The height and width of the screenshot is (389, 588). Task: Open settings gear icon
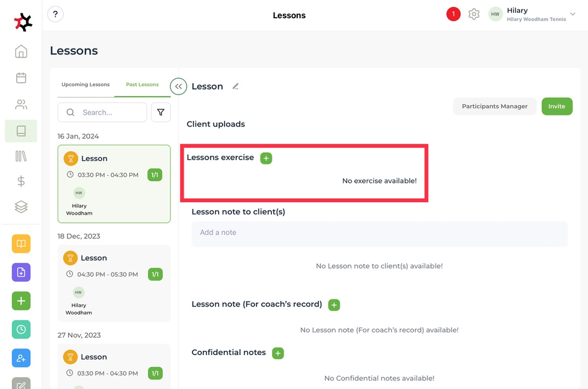coord(474,15)
